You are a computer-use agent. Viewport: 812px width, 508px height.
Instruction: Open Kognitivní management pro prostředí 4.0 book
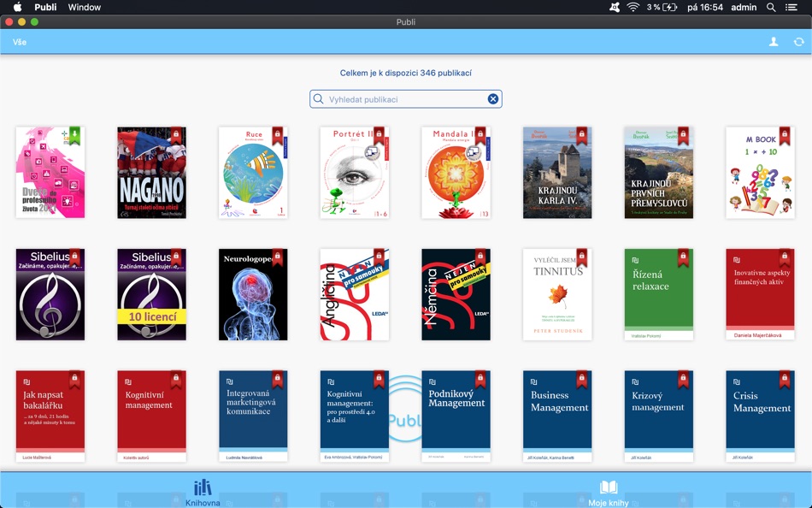click(354, 416)
